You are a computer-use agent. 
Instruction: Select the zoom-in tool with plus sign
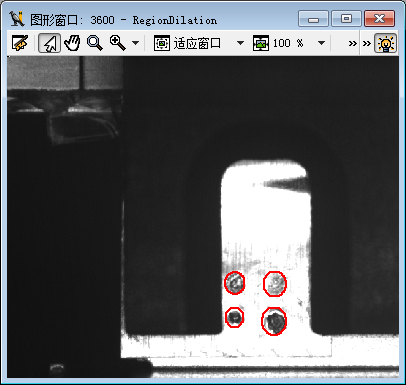[x=118, y=43]
